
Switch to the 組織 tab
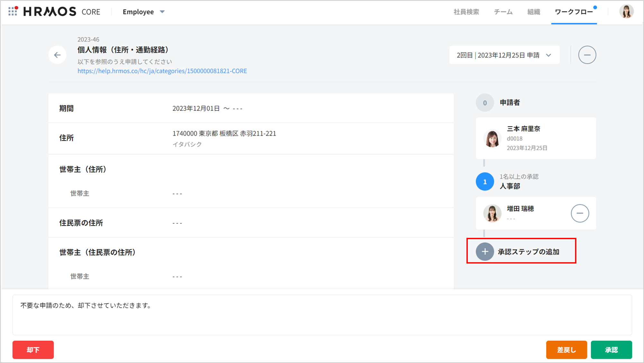click(533, 12)
